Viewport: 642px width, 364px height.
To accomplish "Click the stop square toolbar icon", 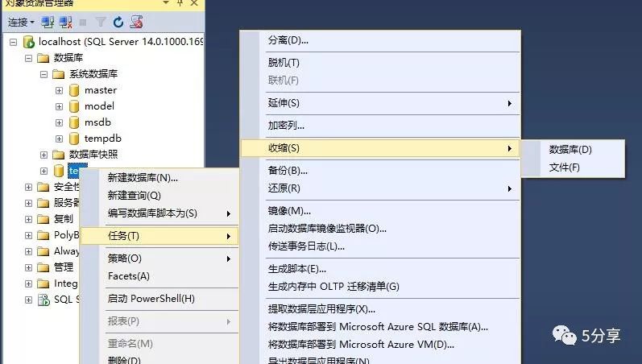I will [83, 23].
